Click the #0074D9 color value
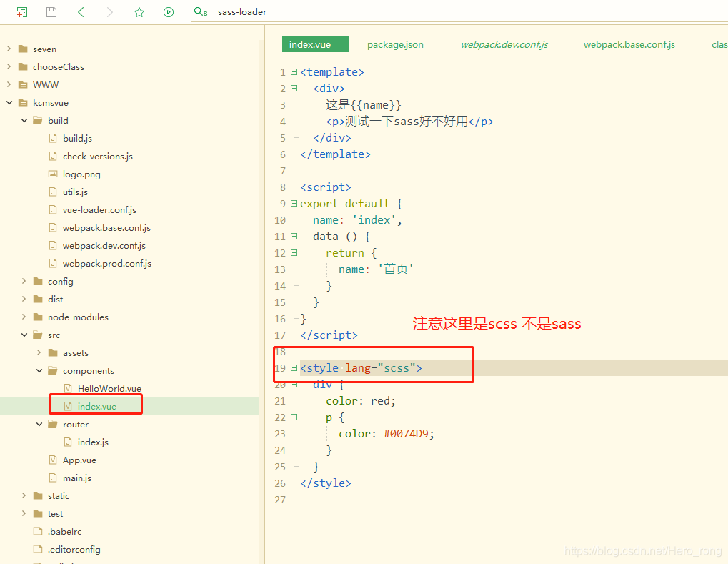The height and width of the screenshot is (564, 728). tap(407, 434)
